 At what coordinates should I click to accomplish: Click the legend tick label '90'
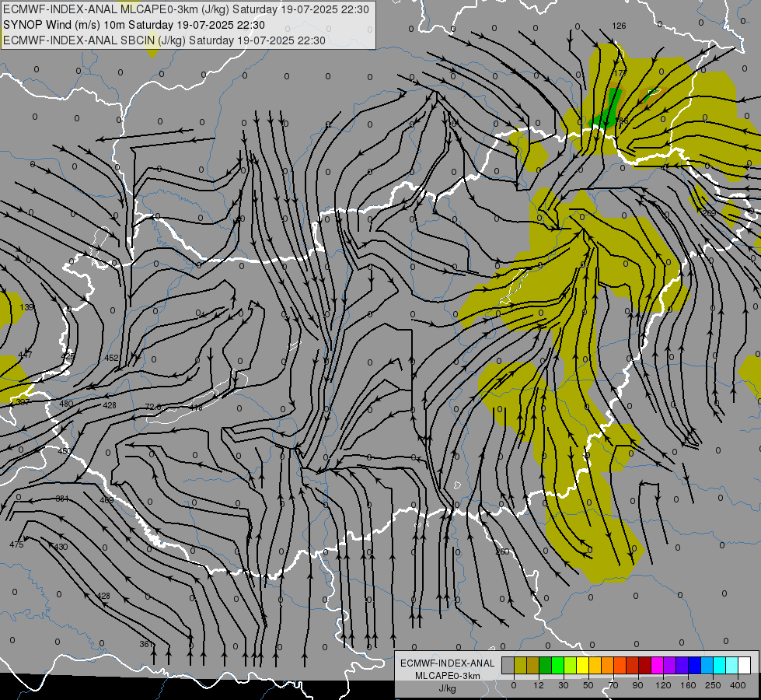pos(637,685)
